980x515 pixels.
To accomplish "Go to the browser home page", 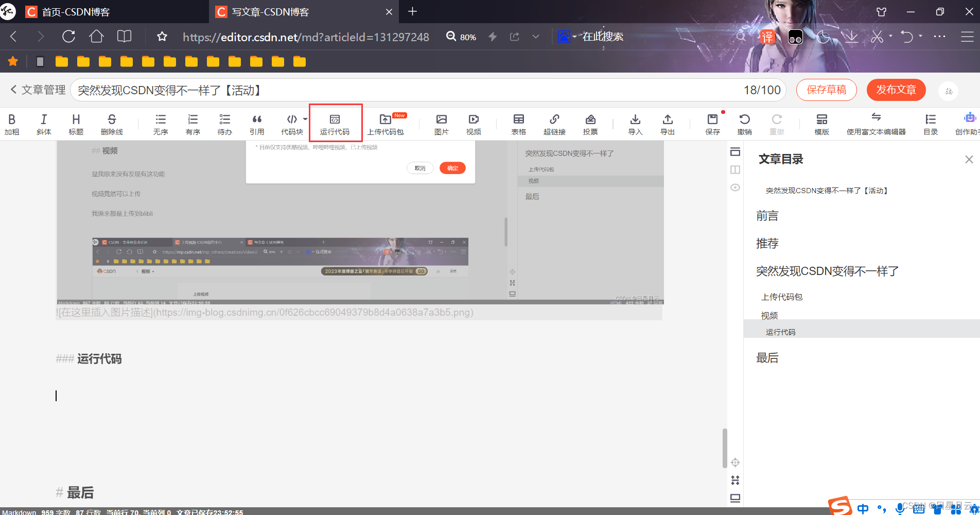I will pyautogui.click(x=96, y=37).
